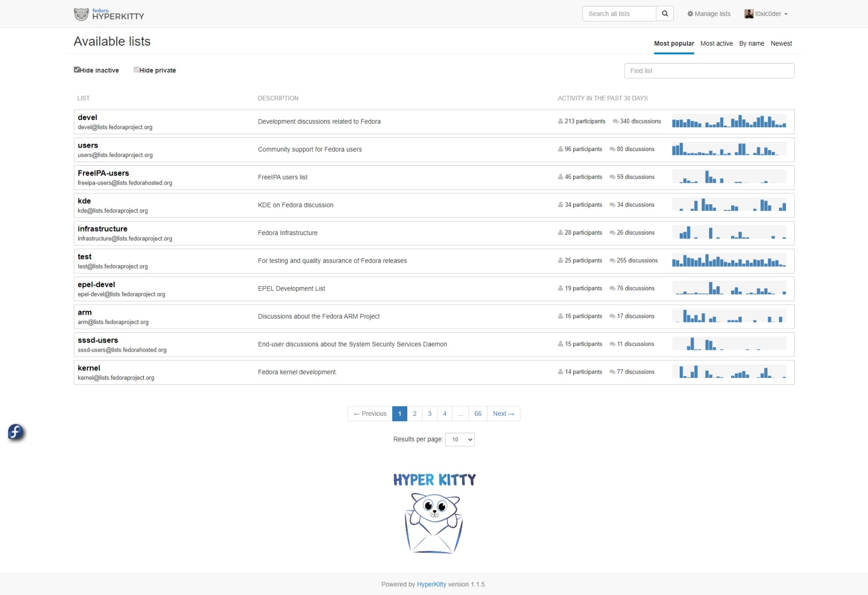Open the Results per page dropdown
Viewport: 868px width, 595px height.
coord(460,440)
